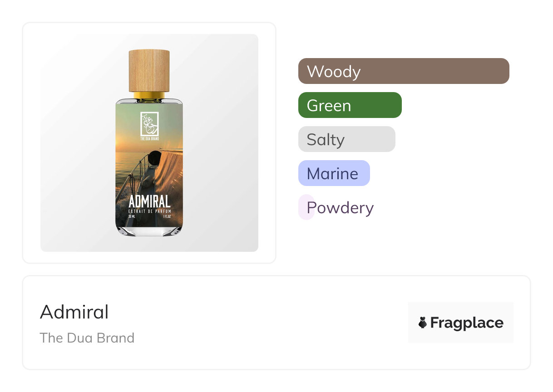Open The Dua Brand link below the title
Image resolution: width=553 pixels, height=392 pixels.
(87, 338)
